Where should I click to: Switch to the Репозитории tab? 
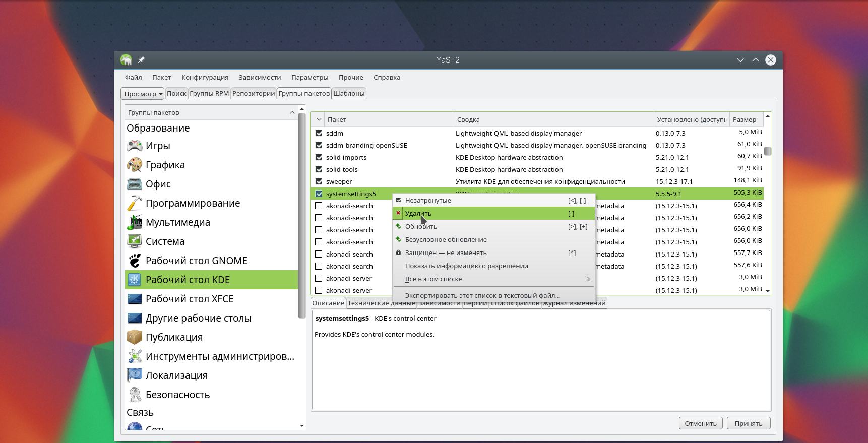coord(254,93)
